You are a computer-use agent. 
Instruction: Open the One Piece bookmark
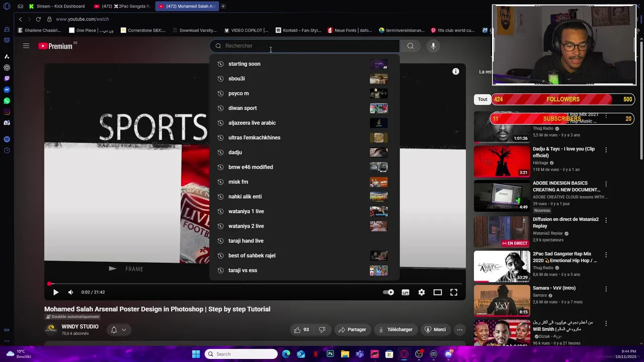91,30
